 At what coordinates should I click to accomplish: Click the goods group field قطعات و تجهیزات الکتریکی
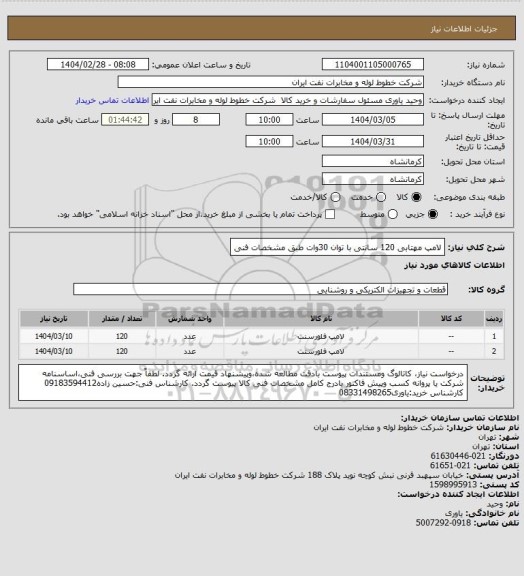pyautogui.click(x=260, y=289)
